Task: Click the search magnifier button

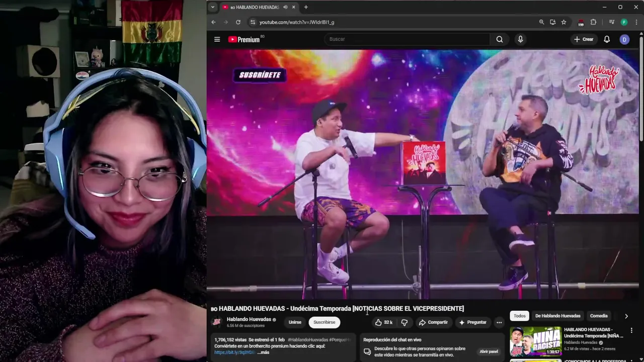Action: 499,39
